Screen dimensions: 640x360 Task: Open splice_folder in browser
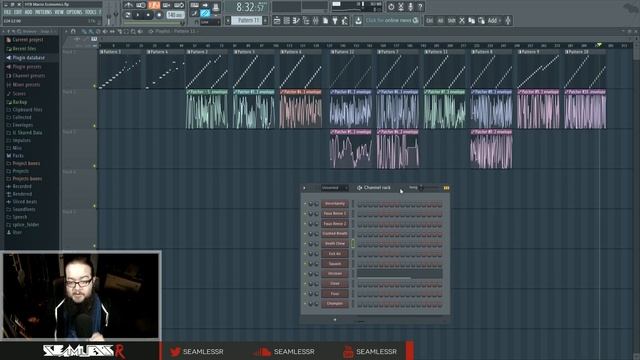tap(26, 224)
